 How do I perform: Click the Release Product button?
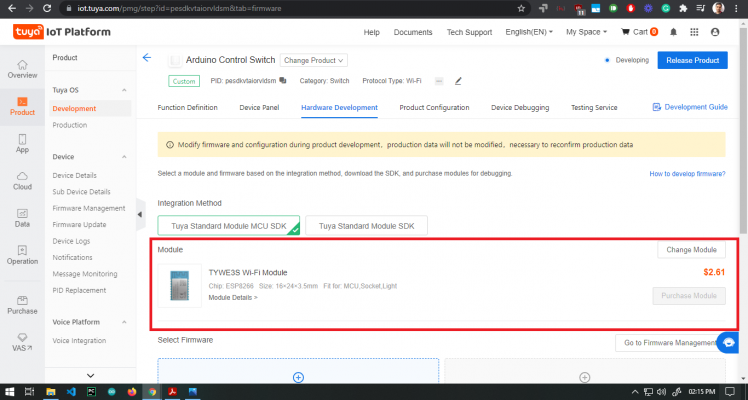coord(692,60)
